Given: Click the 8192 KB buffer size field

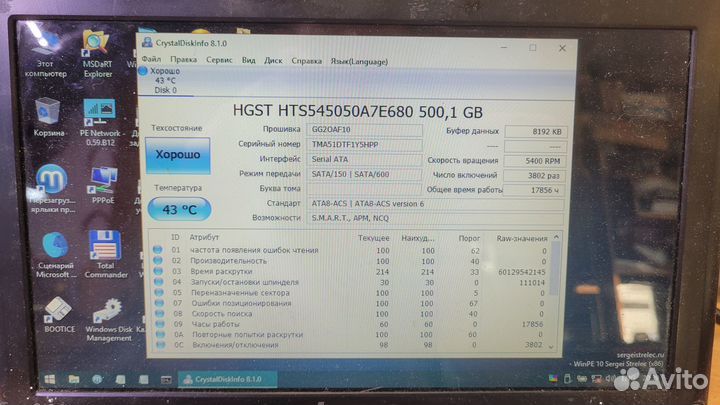Looking at the screenshot, I should (535, 132).
